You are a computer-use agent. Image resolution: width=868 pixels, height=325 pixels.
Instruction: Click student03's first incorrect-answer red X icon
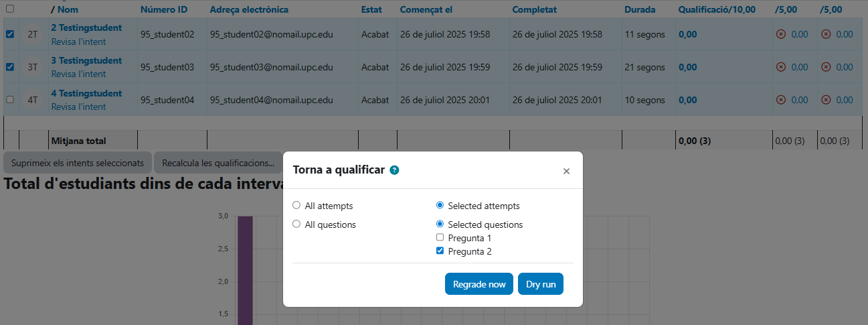(x=780, y=67)
